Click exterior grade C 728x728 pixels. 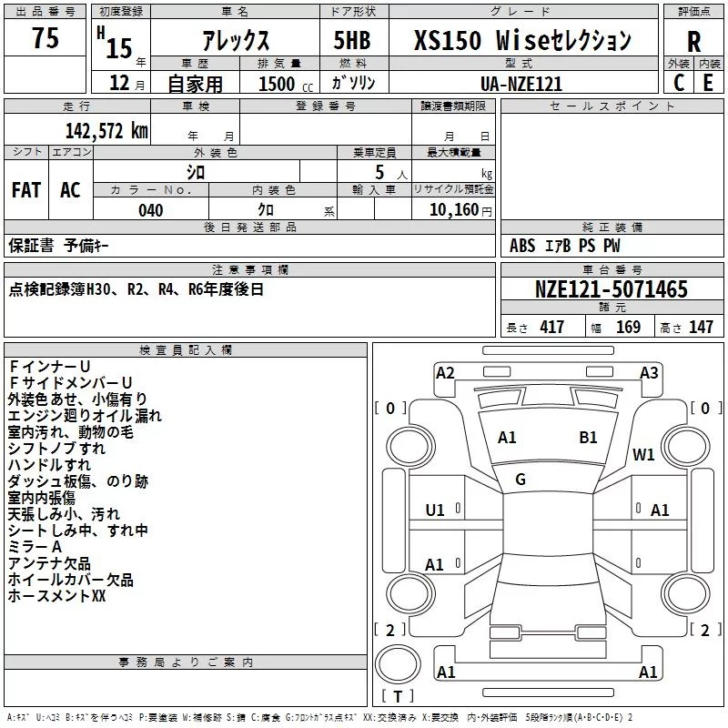point(678,83)
